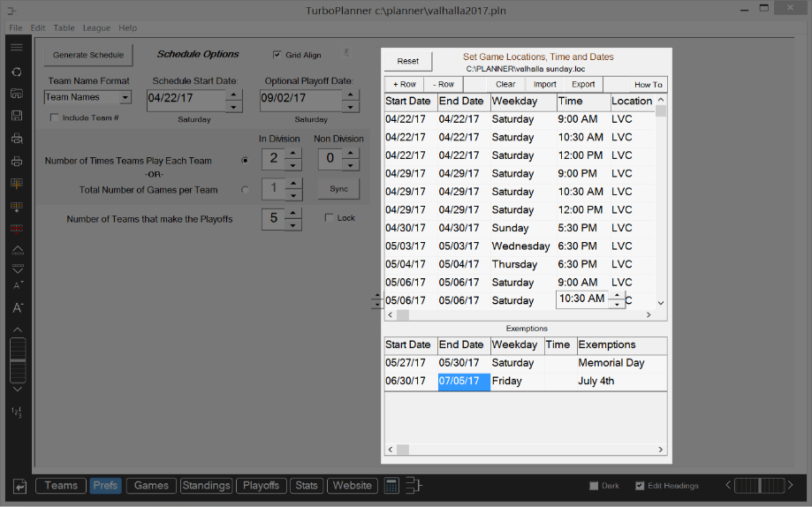Open the Team Name Format dropdown
This screenshot has height=507, width=812.
[x=125, y=98]
